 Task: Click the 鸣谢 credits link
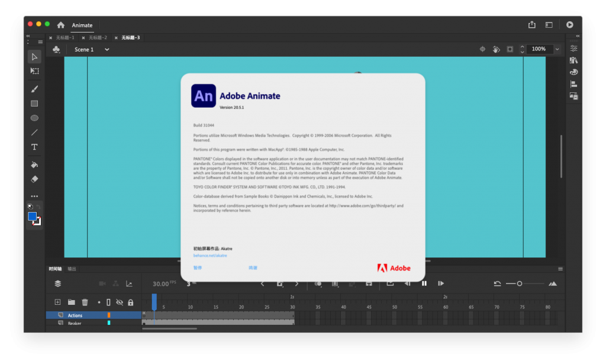click(x=253, y=268)
